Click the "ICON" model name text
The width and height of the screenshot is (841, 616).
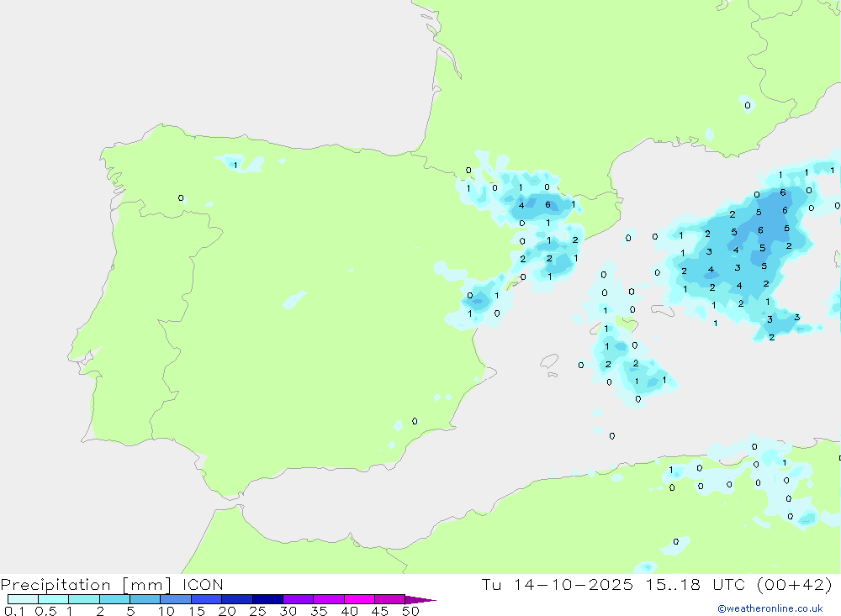pos(203,584)
